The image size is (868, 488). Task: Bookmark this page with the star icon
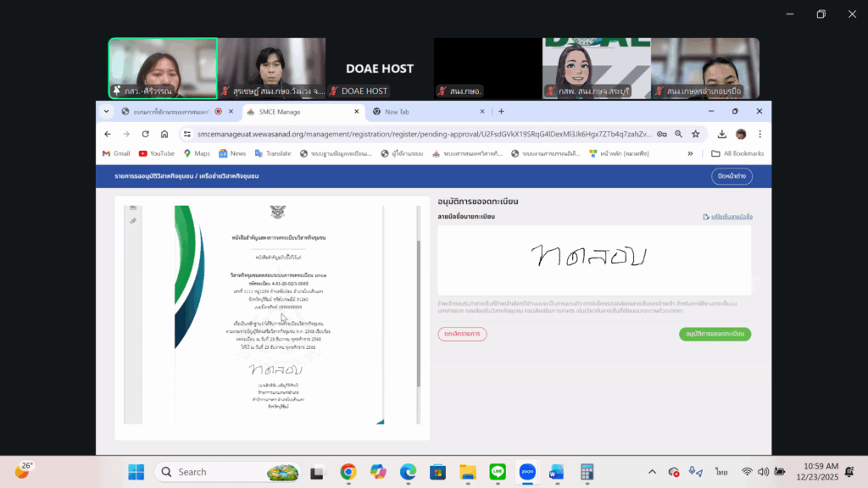[695, 134]
